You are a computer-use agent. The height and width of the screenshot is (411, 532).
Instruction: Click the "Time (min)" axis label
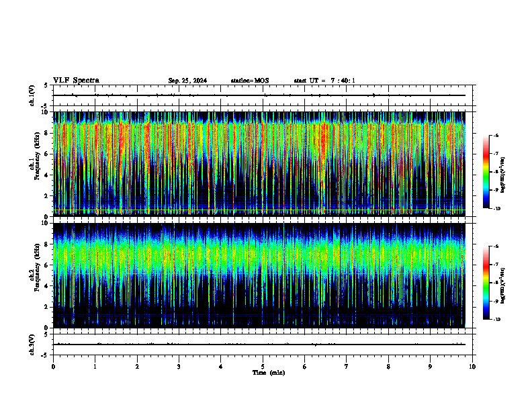click(269, 373)
